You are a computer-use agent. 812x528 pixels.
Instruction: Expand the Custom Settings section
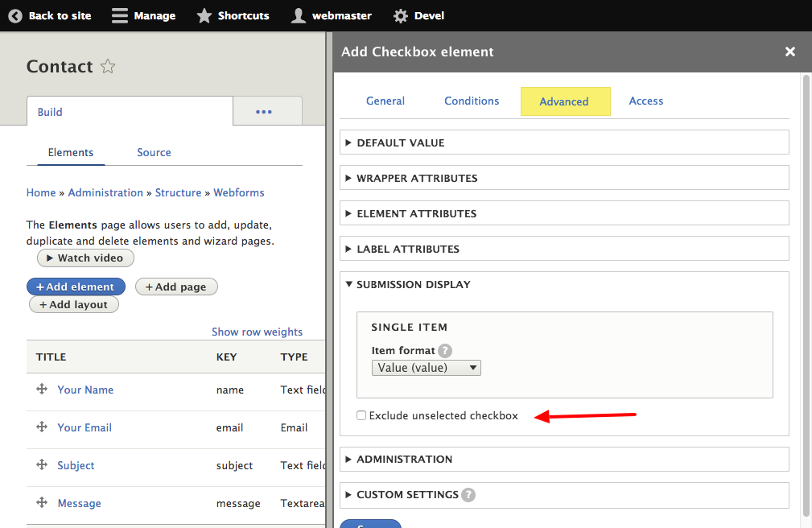564,495
